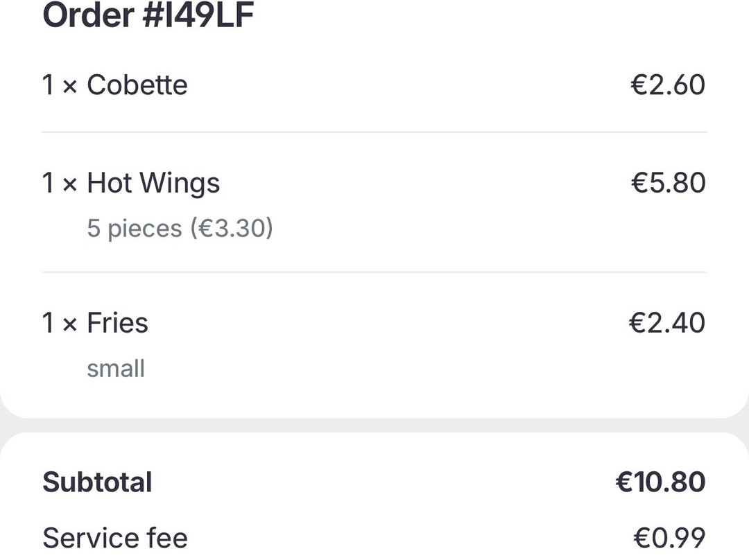749x560 pixels.
Task: Select the Order #I49LF heading
Action: (x=148, y=15)
